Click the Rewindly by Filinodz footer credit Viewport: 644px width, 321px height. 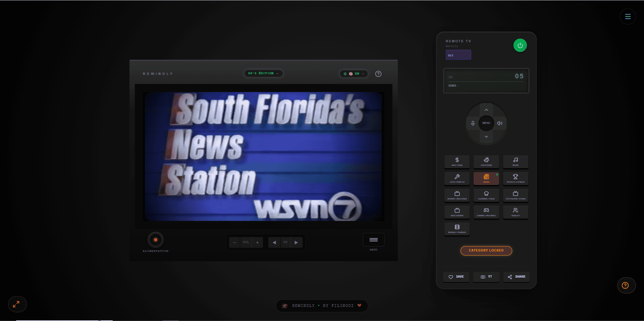pyautogui.click(x=322, y=306)
